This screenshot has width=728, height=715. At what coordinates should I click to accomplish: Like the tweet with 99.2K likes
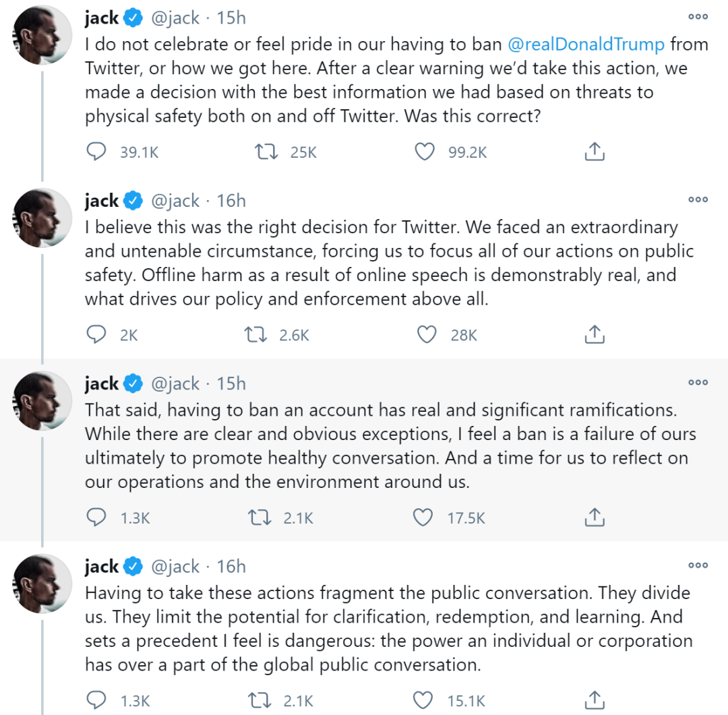click(x=424, y=152)
